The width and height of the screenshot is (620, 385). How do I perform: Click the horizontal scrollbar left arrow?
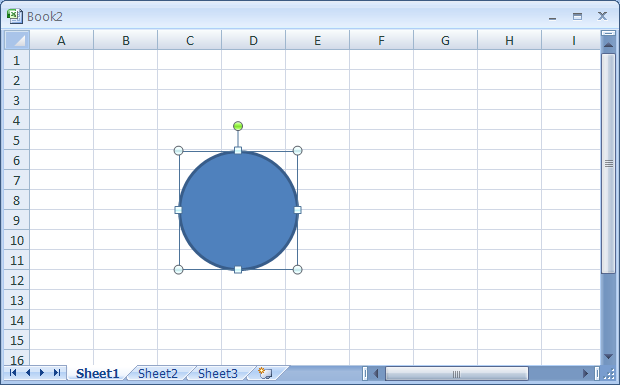(376, 373)
